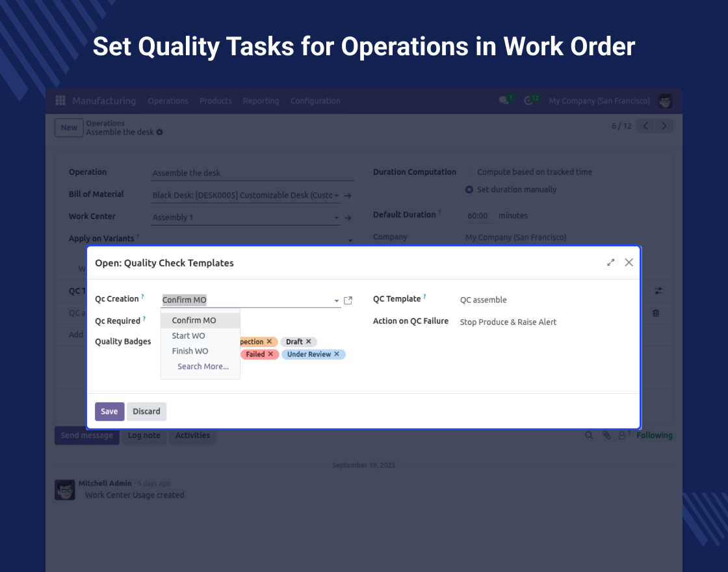Go to next record arrow
This screenshot has height=572, width=728.
click(664, 126)
